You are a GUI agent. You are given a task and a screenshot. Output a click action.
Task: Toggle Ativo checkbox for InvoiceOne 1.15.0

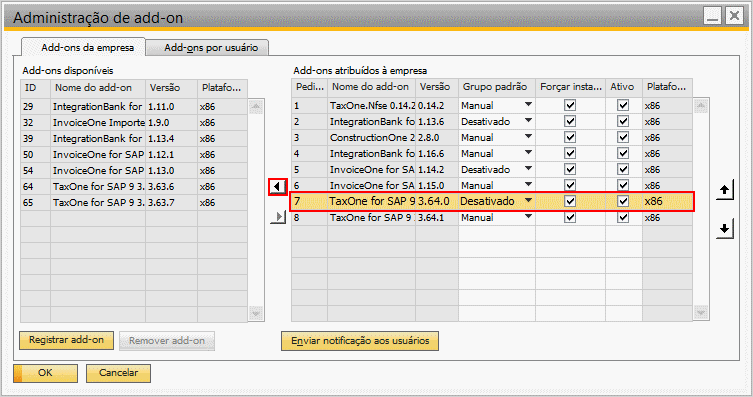[623, 185]
